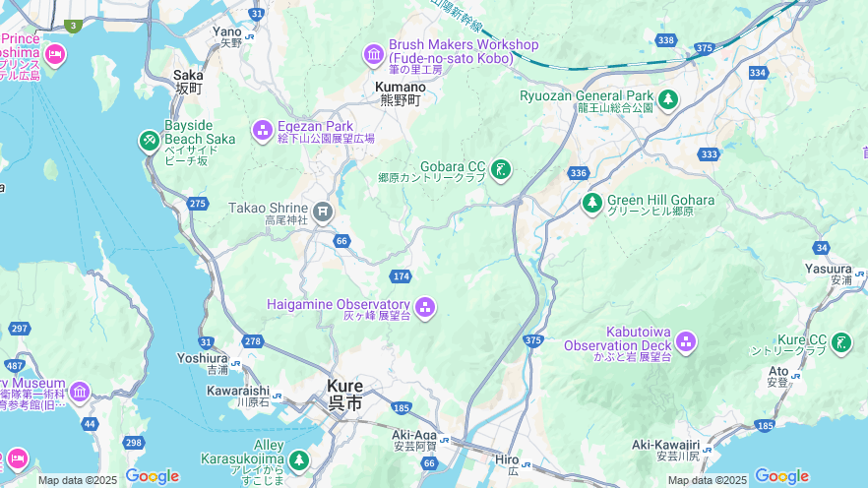Click Takao Shrine torii icon

click(x=323, y=212)
